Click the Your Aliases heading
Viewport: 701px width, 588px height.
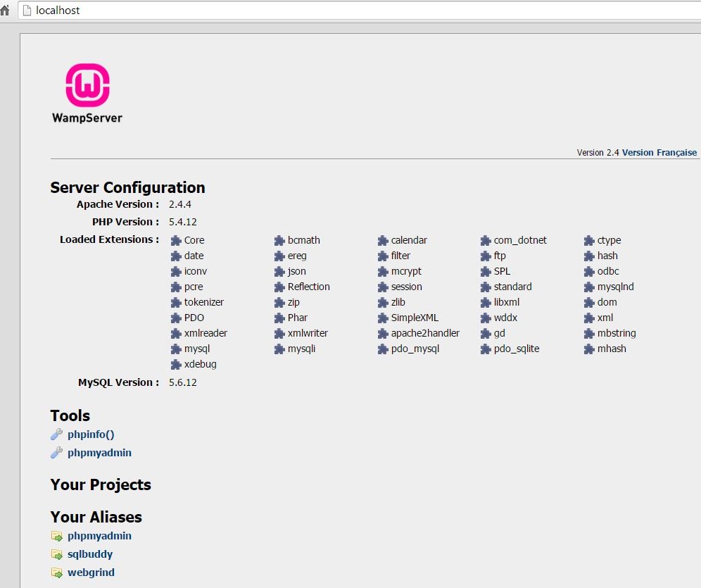point(96,517)
